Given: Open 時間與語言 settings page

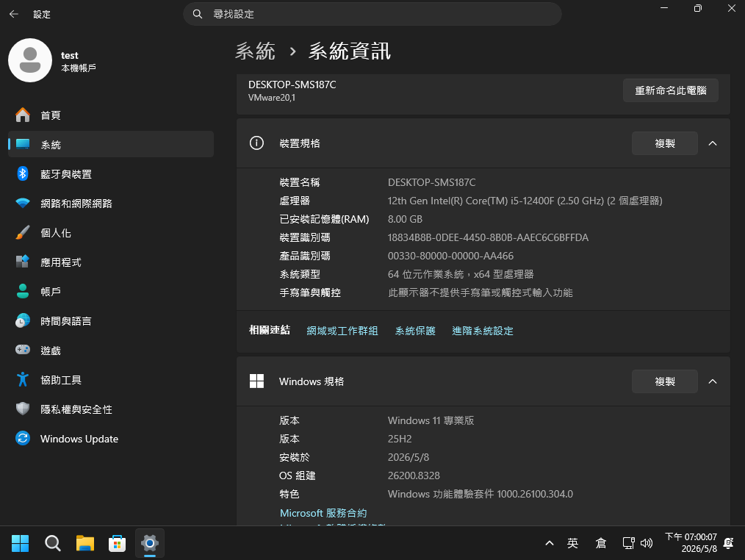Looking at the screenshot, I should click(x=111, y=321).
